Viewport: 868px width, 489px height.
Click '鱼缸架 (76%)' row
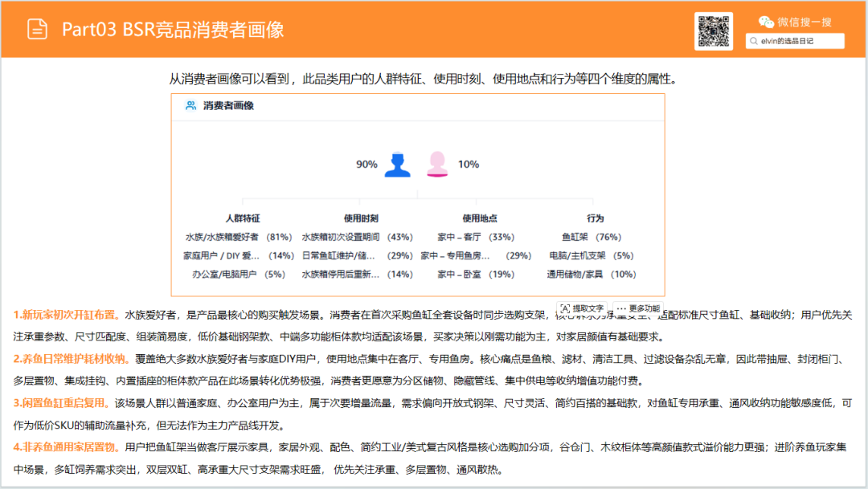[x=592, y=237]
